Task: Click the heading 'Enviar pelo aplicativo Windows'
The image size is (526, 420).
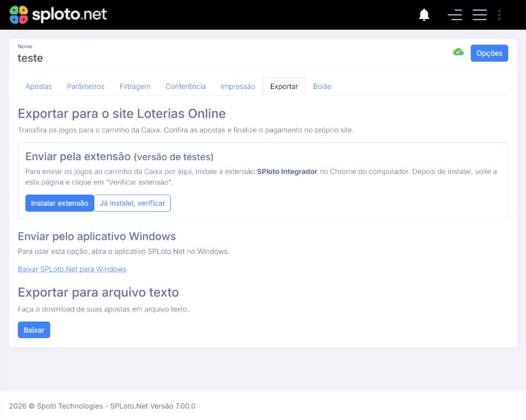Action: pyautogui.click(x=97, y=237)
